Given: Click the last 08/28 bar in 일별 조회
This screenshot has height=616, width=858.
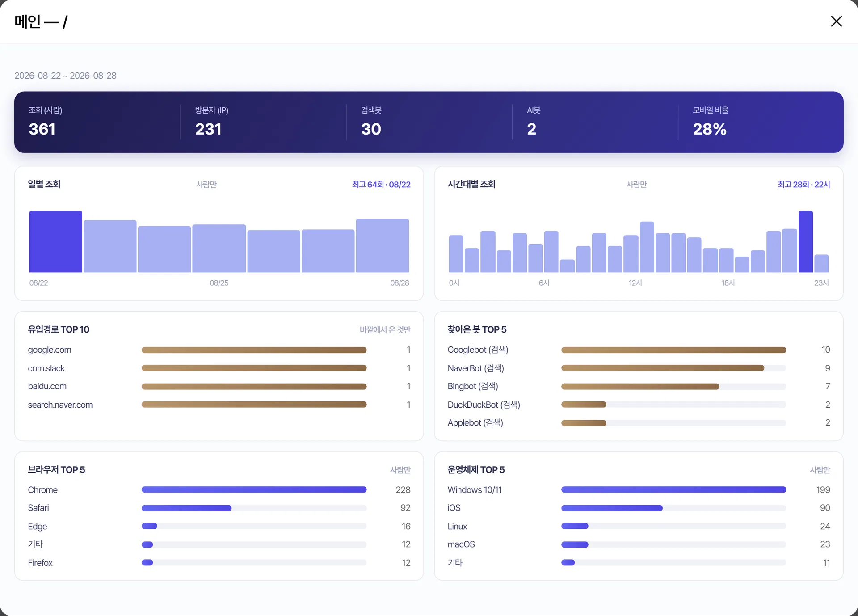Looking at the screenshot, I should (x=383, y=245).
